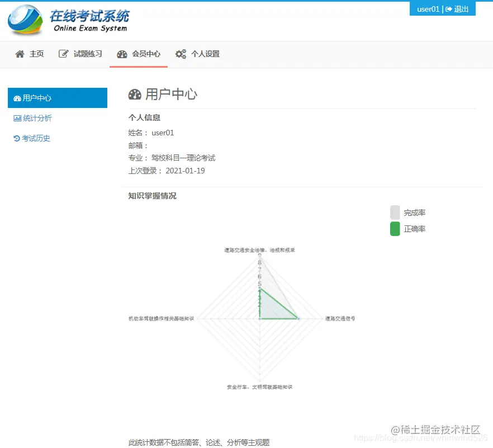The width and height of the screenshot is (493, 448).
Task: Click the 姓名 user01 value
Action: point(163,133)
